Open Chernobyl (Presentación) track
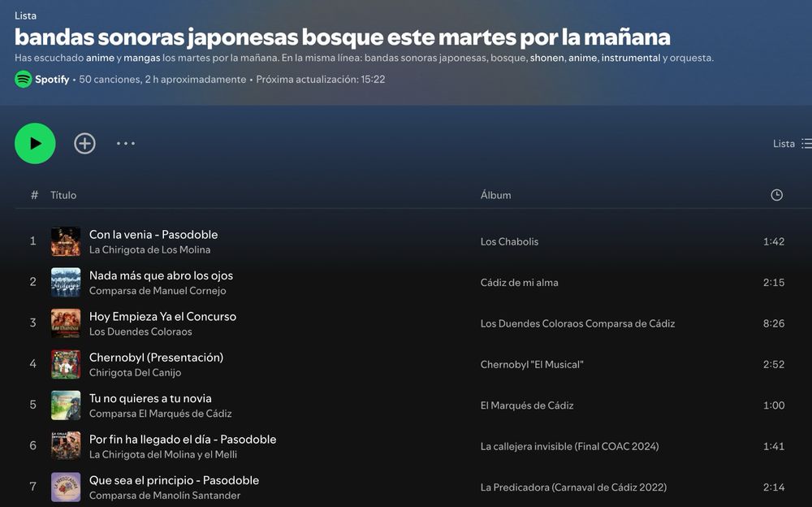 pyautogui.click(x=156, y=357)
